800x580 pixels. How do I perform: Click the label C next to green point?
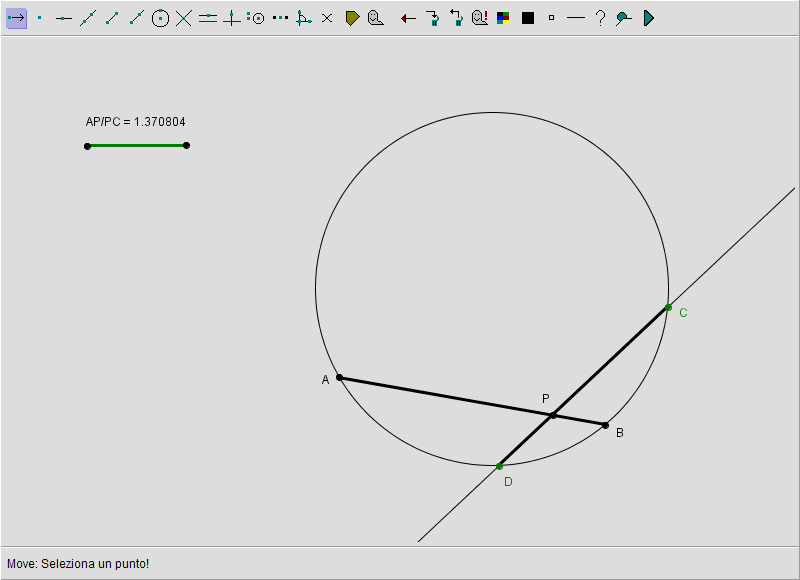(x=683, y=313)
